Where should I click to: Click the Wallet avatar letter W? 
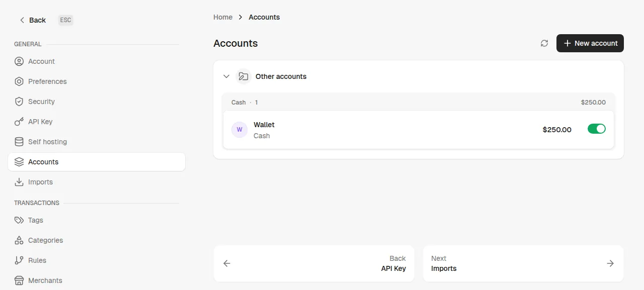239,130
